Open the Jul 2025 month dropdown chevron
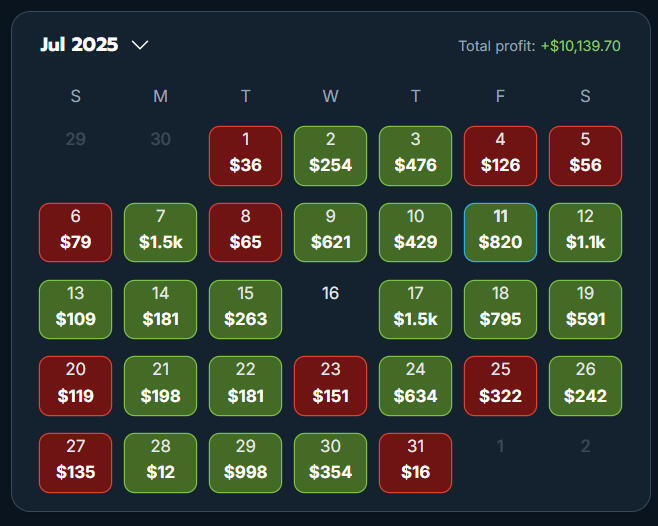Image resolution: width=658 pixels, height=526 pixels. pyautogui.click(x=140, y=45)
